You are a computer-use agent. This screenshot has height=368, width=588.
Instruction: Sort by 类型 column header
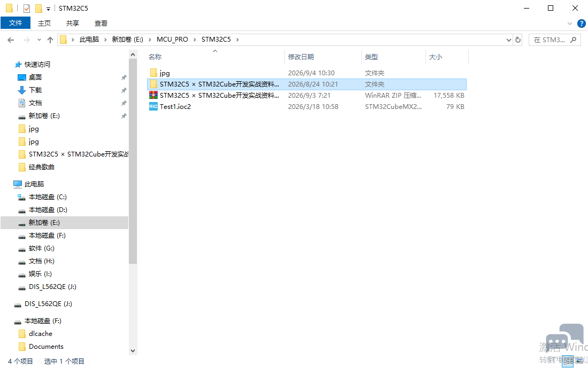pyautogui.click(x=372, y=57)
